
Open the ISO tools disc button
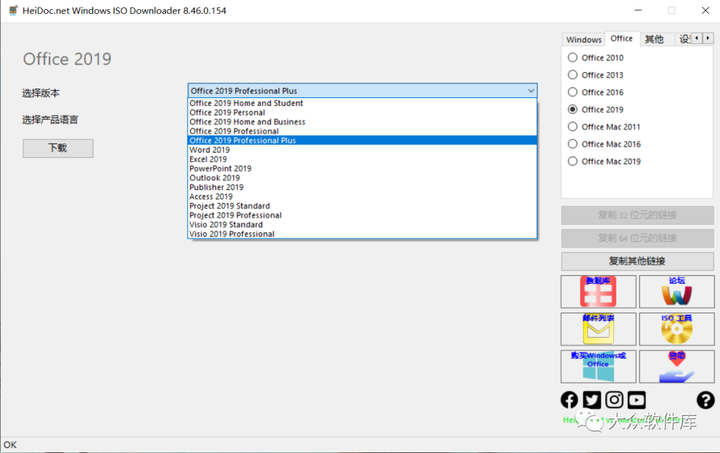[x=677, y=329]
